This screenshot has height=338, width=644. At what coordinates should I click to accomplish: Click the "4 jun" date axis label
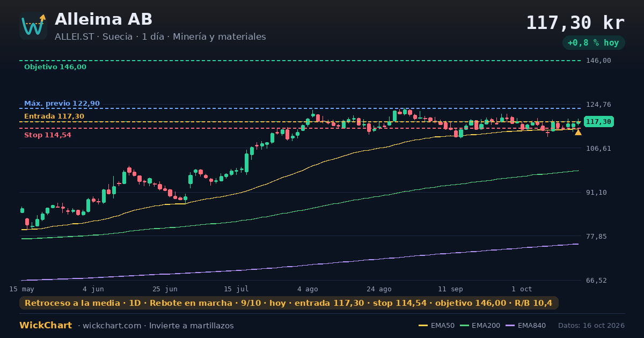click(x=93, y=289)
